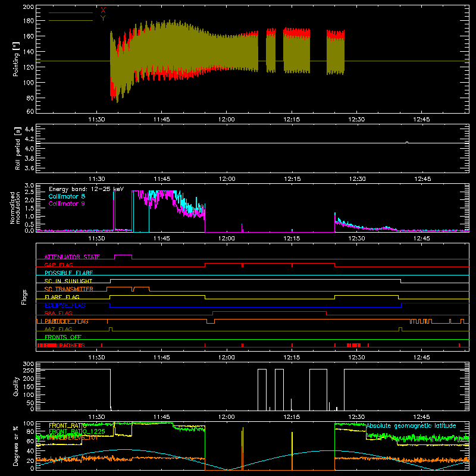Click the SC_TRANSMITTER flag label
The width and height of the screenshot is (476, 476).
point(68,289)
